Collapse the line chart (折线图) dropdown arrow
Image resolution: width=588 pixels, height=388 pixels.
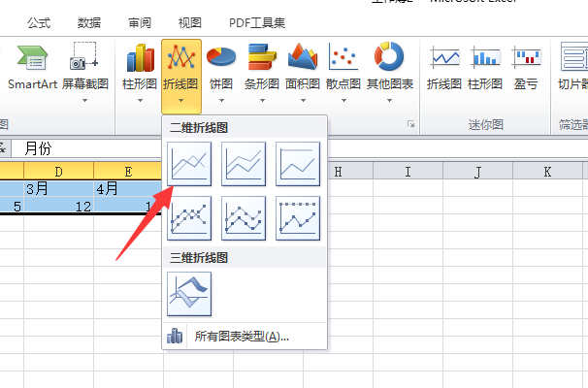(x=181, y=101)
